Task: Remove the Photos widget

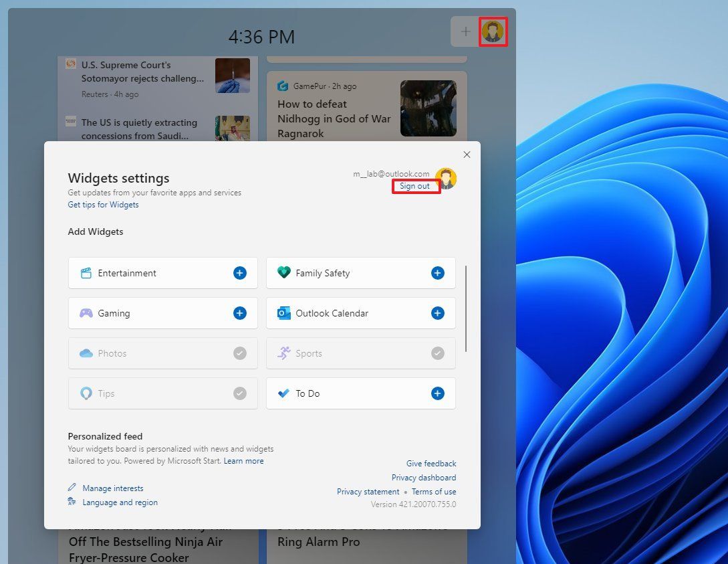Action: (x=239, y=353)
